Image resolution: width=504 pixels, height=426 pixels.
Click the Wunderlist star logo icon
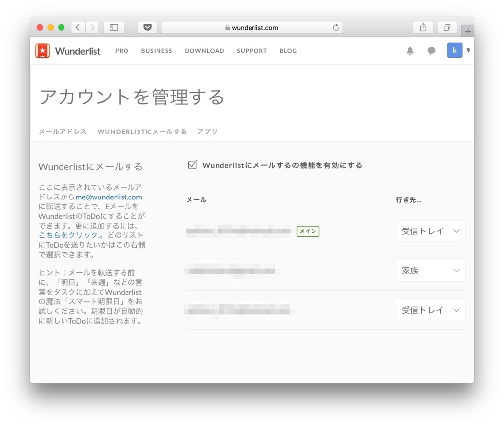click(x=42, y=50)
